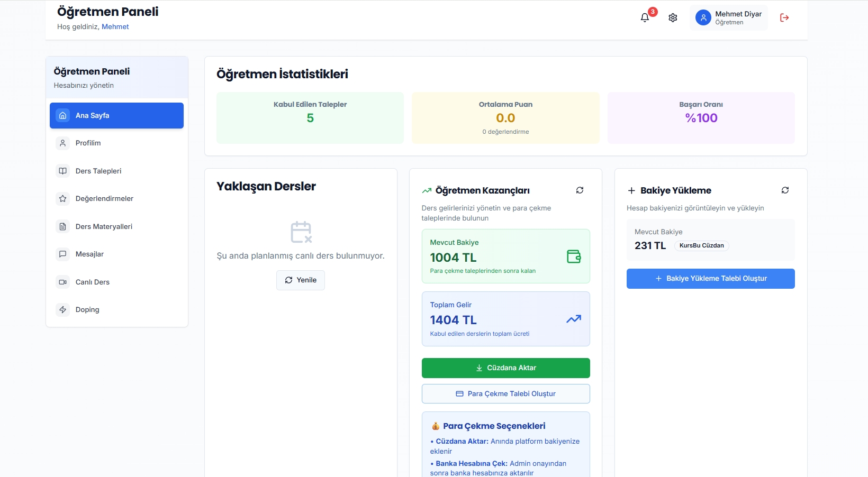Open settings via gear icon
This screenshot has width=868, height=477.
tap(673, 17)
